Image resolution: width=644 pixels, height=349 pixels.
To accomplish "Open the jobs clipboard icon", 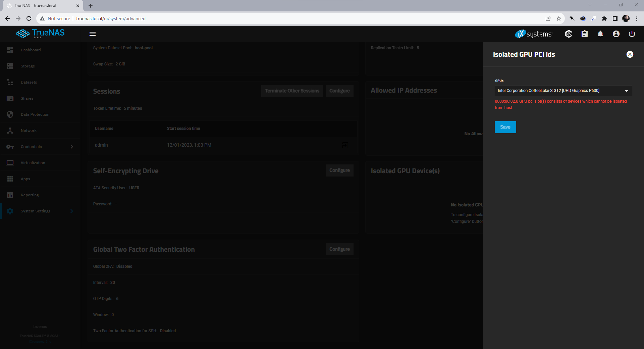I will pos(584,34).
